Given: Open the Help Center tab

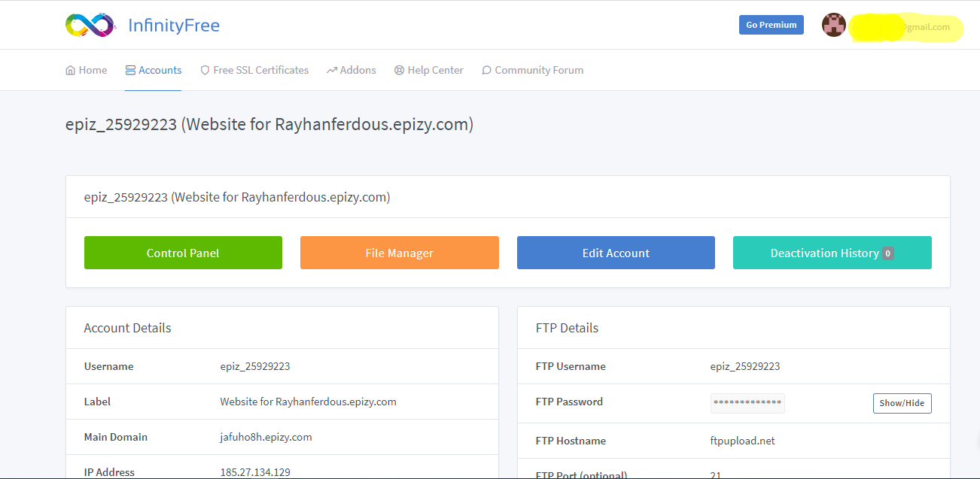Looking at the screenshot, I should (x=429, y=70).
